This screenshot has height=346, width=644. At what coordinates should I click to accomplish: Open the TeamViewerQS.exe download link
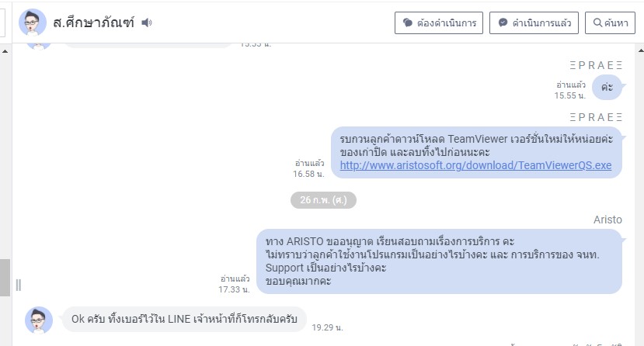click(475, 165)
